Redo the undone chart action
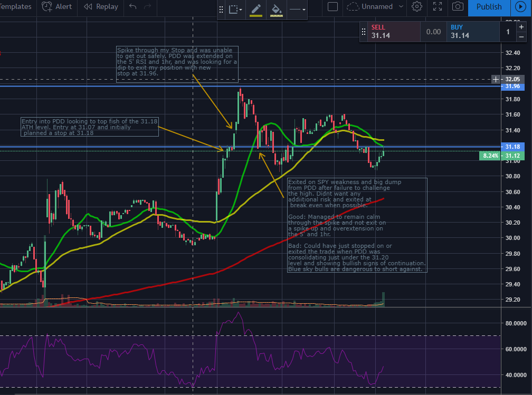The height and width of the screenshot is (395, 532). (148, 7)
